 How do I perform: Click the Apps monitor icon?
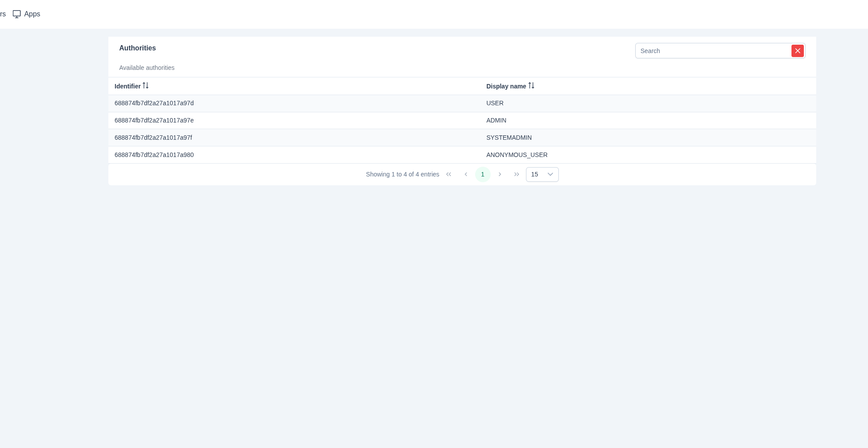coord(17,14)
